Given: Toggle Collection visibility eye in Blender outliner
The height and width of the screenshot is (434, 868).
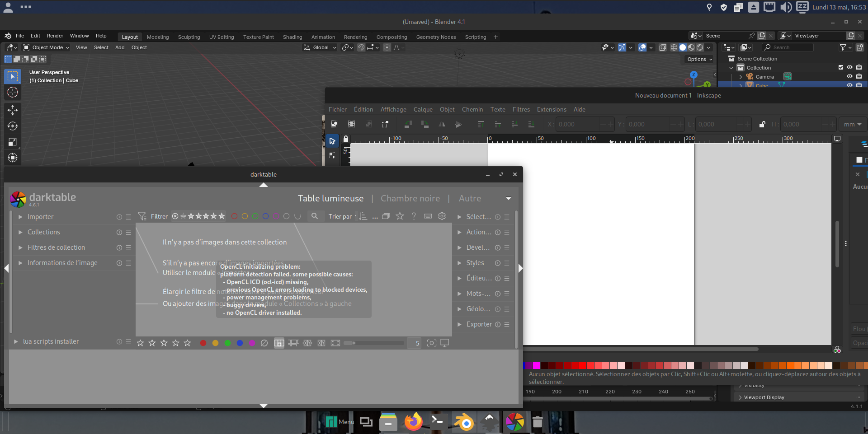Looking at the screenshot, I should 849,67.
